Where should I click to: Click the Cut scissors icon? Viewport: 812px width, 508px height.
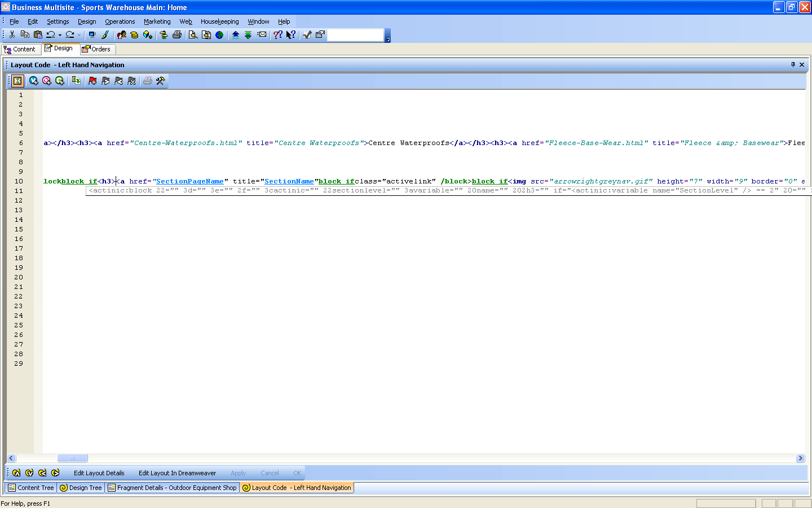(12, 35)
